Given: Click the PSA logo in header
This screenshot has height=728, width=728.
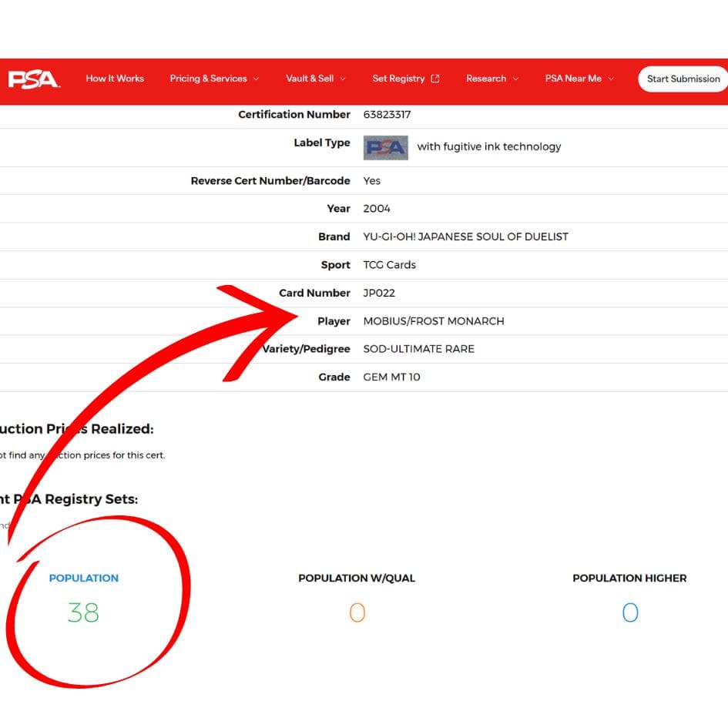Looking at the screenshot, I should point(33,79).
